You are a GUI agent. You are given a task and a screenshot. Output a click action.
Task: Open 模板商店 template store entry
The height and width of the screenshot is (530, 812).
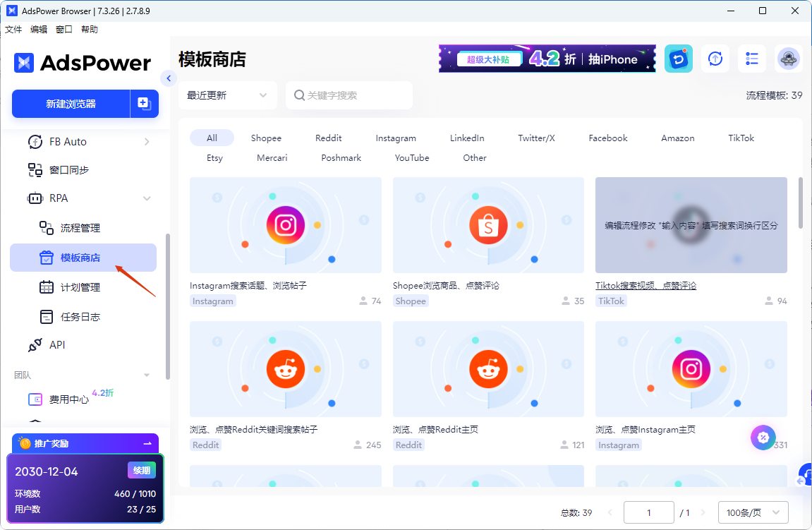point(83,258)
